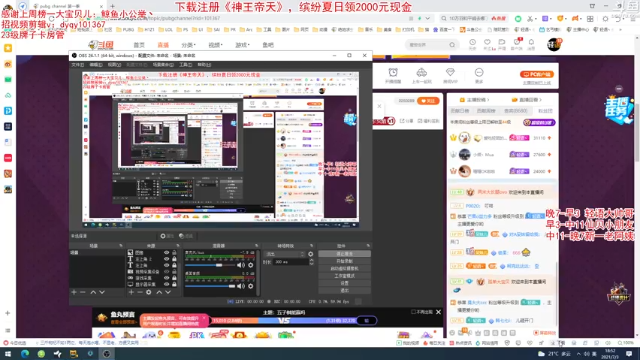The image size is (640, 360).
Task: Move scene up in Scenes dock
Action: pos(93,292)
